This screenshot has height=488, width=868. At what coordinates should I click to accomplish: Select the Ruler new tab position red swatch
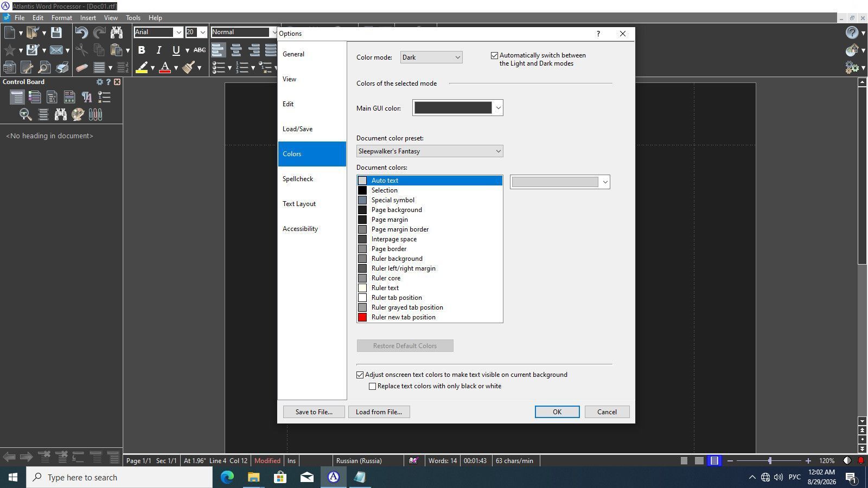coord(362,317)
